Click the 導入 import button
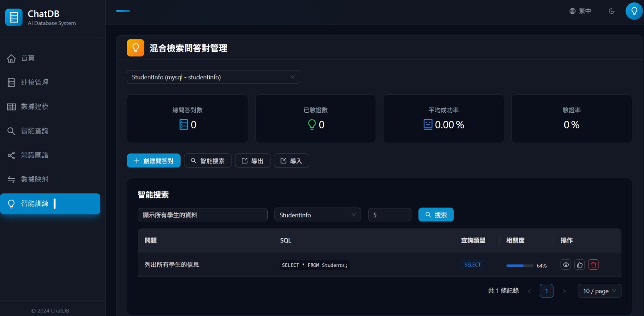The width and height of the screenshot is (644, 316). point(291,161)
